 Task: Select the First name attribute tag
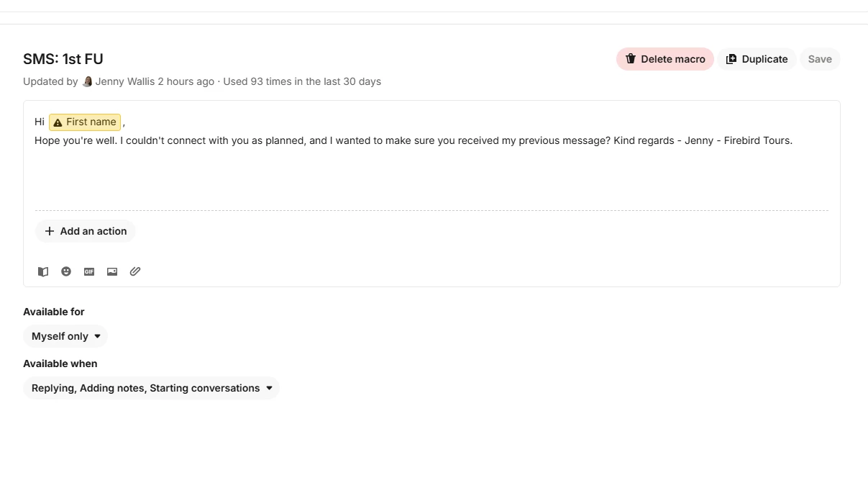coord(91,122)
